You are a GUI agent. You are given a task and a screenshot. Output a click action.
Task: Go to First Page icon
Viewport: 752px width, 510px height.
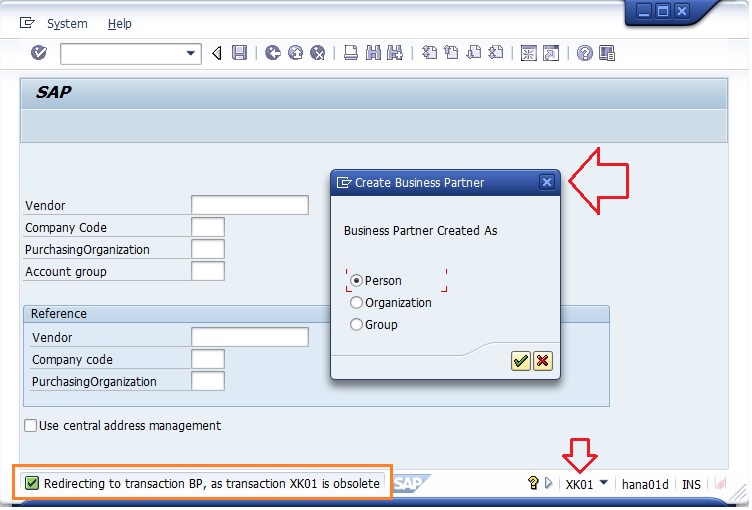click(x=429, y=53)
